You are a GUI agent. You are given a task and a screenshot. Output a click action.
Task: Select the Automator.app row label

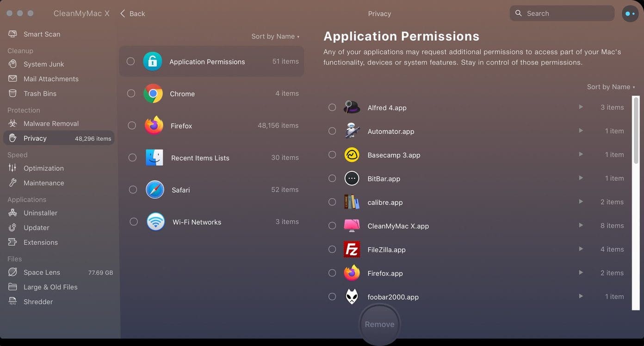(x=391, y=132)
